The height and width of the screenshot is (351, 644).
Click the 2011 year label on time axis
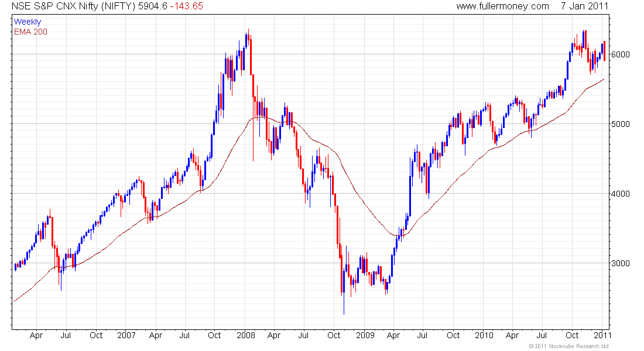[602, 335]
